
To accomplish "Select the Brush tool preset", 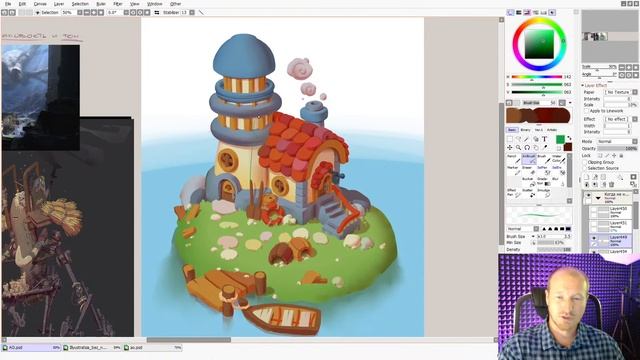I will coord(544,159).
